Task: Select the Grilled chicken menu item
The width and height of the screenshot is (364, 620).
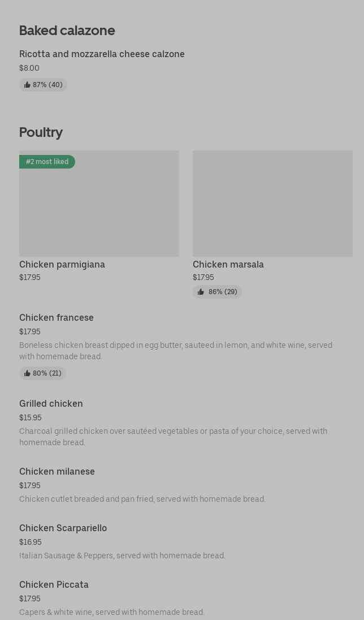Action: click(51, 404)
